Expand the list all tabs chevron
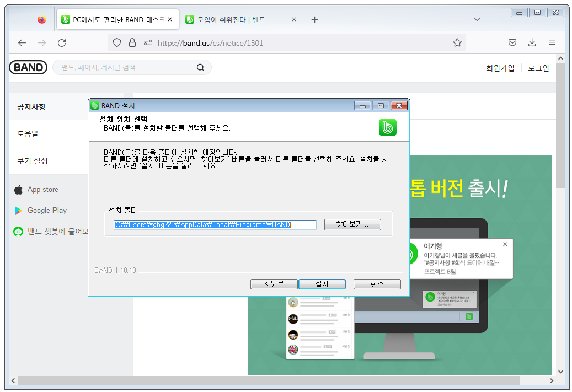The image size is (572, 392). tap(477, 19)
